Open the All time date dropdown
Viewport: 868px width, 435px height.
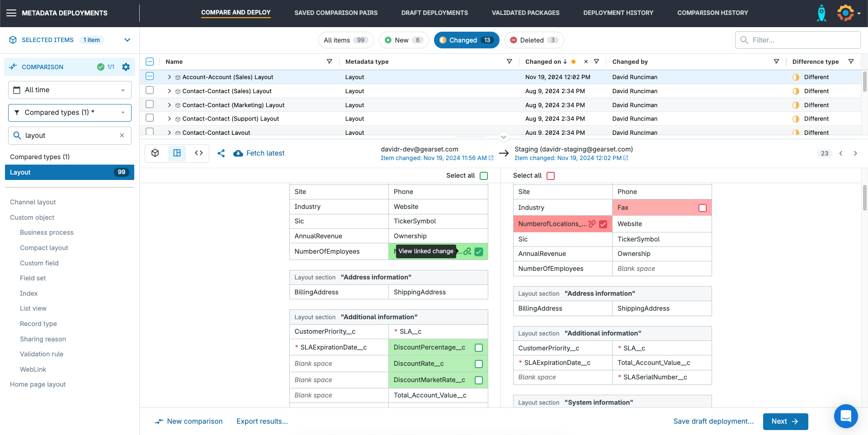pos(70,90)
